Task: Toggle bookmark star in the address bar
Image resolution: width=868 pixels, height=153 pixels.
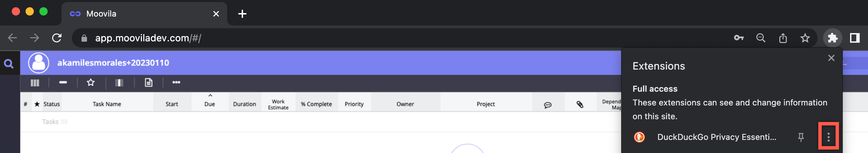Action: coord(805,38)
